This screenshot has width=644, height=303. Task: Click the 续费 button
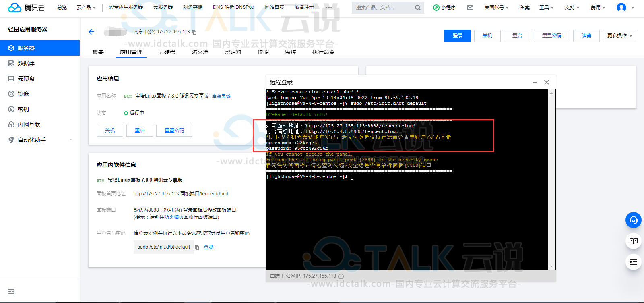[x=586, y=36]
